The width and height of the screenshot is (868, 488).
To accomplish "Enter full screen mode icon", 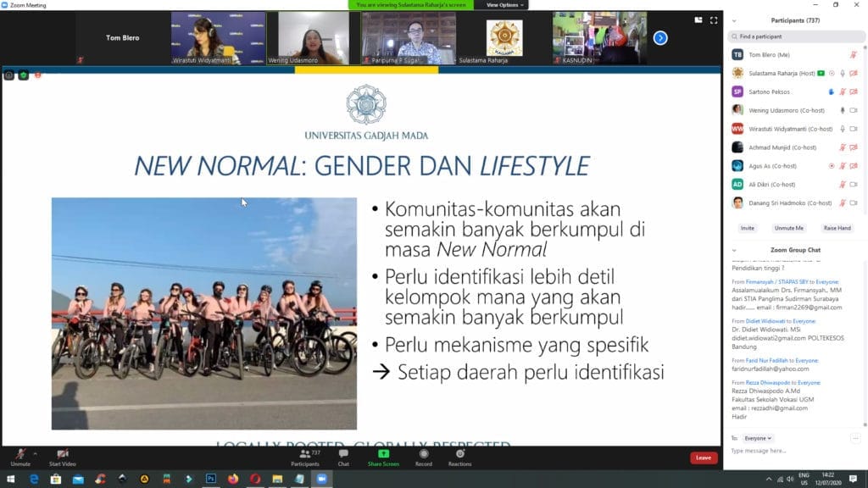I will 714,20.
